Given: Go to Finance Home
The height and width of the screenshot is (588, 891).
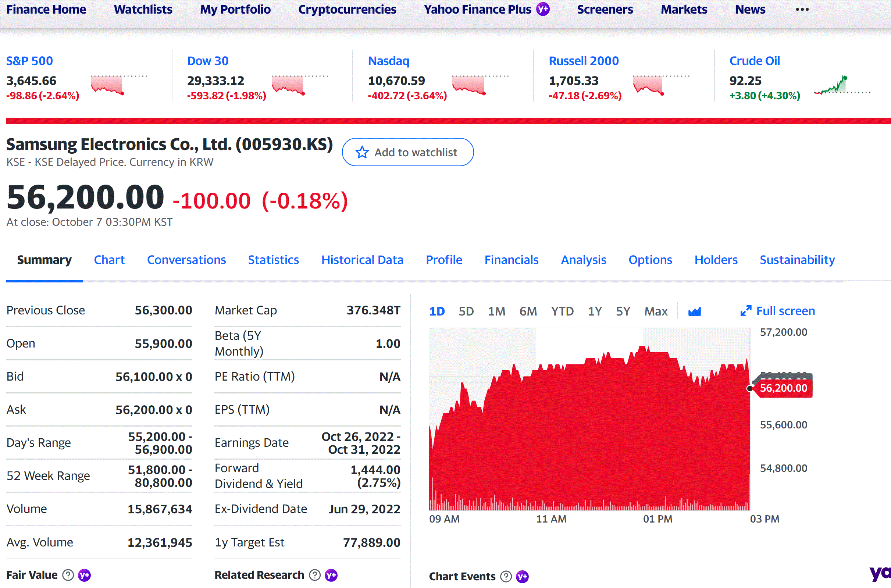Looking at the screenshot, I should (46, 9).
